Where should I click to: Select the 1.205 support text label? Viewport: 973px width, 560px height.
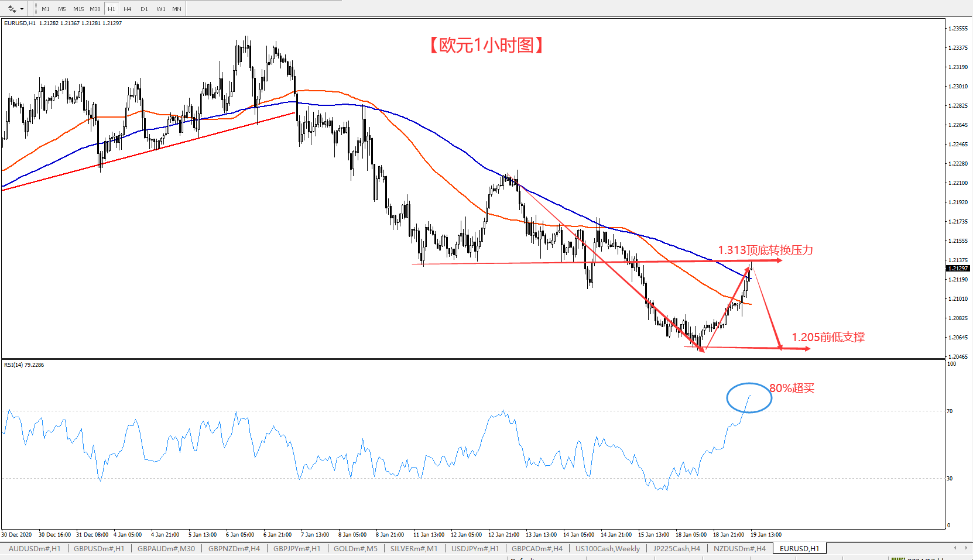pyautogui.click(x=828, y=337)
